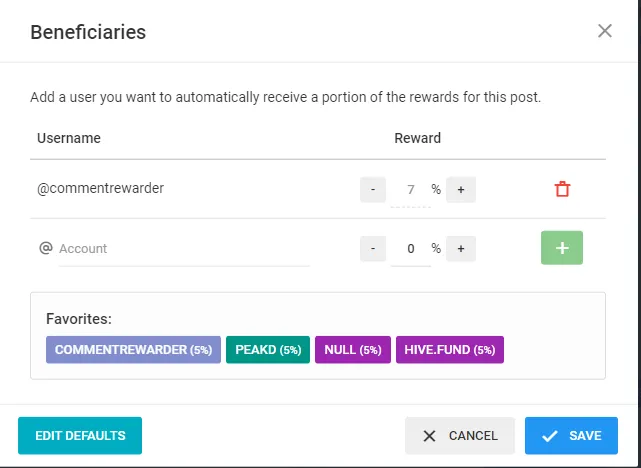Image resolution: width=641 pixels, height=468 pixels.
Task: Open EDIT DEFAULTS settings
Action: [80, 435]
